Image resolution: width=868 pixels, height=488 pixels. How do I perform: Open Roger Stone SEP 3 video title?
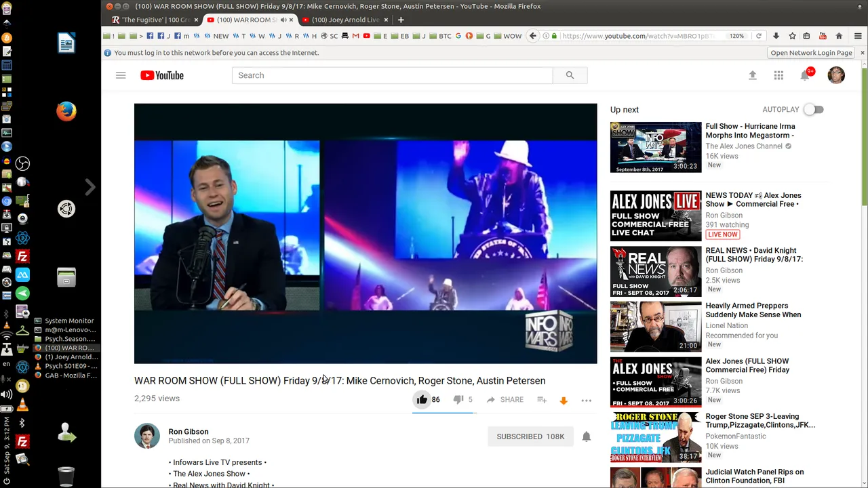pyautogui.click(x=760, y=421)
